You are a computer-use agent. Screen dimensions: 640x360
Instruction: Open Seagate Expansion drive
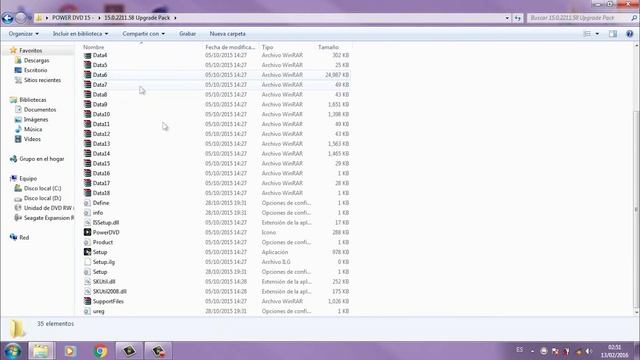pyautogui.click(x=49, y=218)
